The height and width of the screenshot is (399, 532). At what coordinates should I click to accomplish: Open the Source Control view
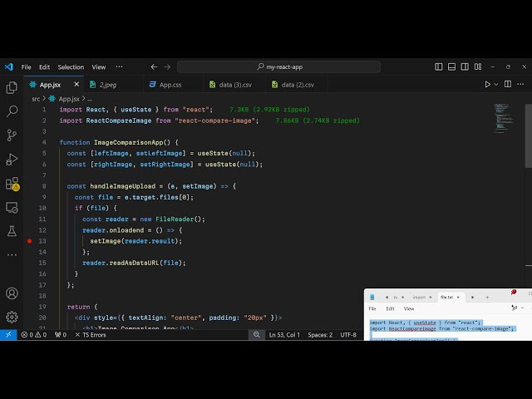(12, 135)
